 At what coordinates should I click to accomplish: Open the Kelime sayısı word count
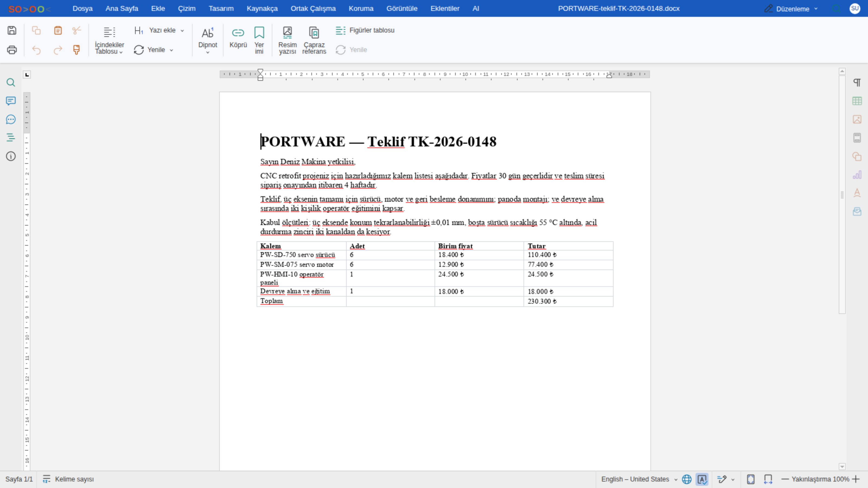pyautogui.click(x=68, y=479)
